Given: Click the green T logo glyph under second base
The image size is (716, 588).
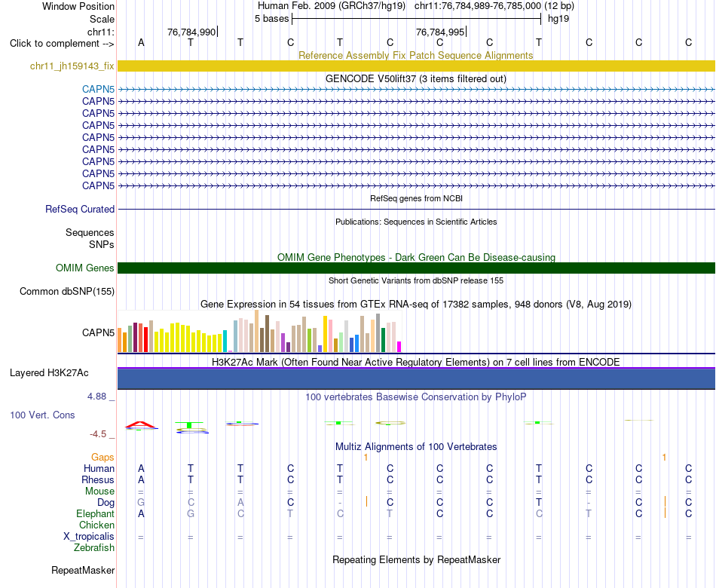Looking at the screenshot, I should click(189, 424).
